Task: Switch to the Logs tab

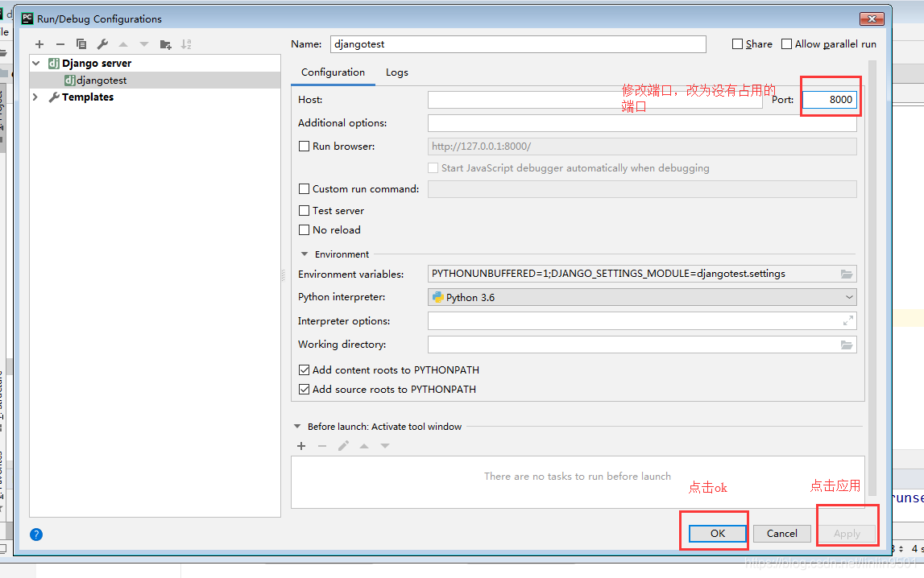Action: (396, 72)
